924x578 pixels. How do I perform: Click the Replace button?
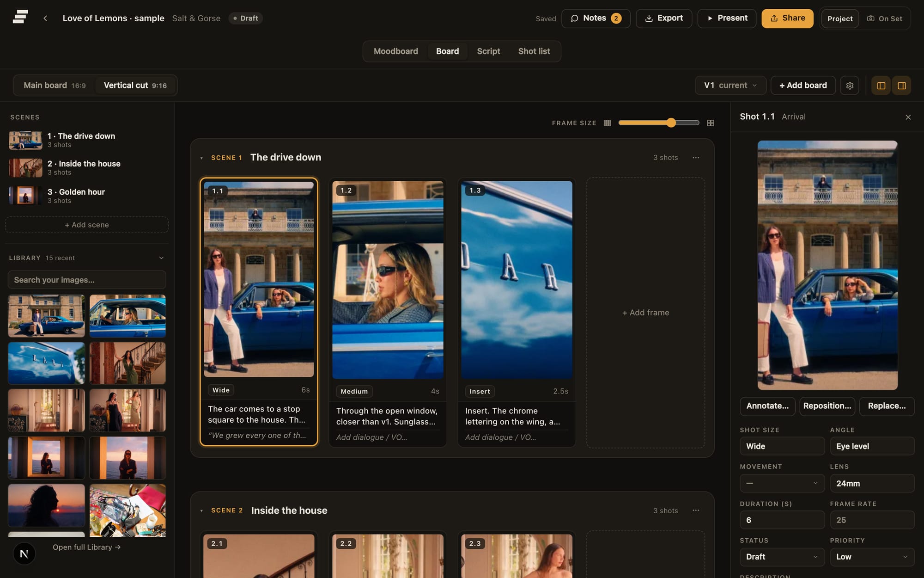coord(887,406)
